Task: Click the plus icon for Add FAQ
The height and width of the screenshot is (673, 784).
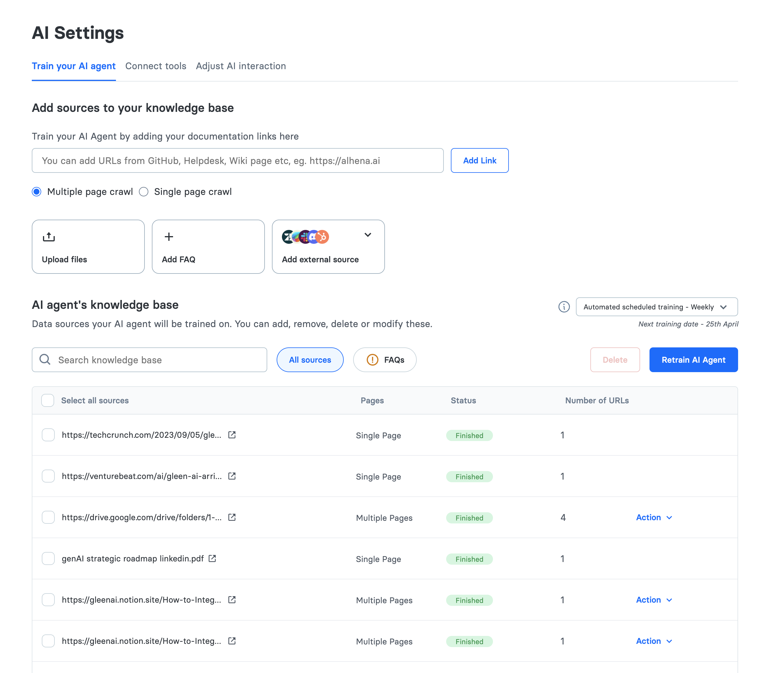Action: (169, 237)
